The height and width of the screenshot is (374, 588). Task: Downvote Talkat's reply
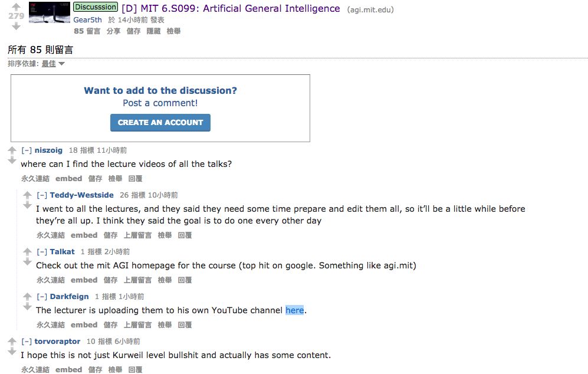27,262
